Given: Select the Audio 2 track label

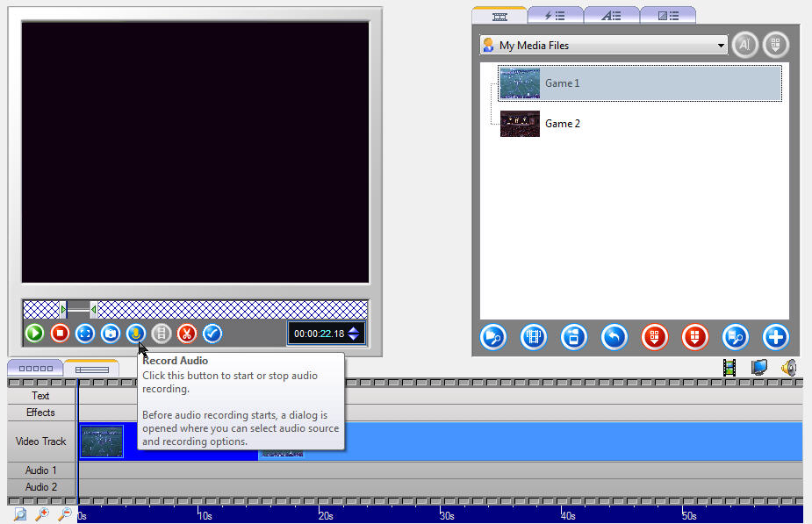Looking at the screenshot, I should [x=41, y=487].
